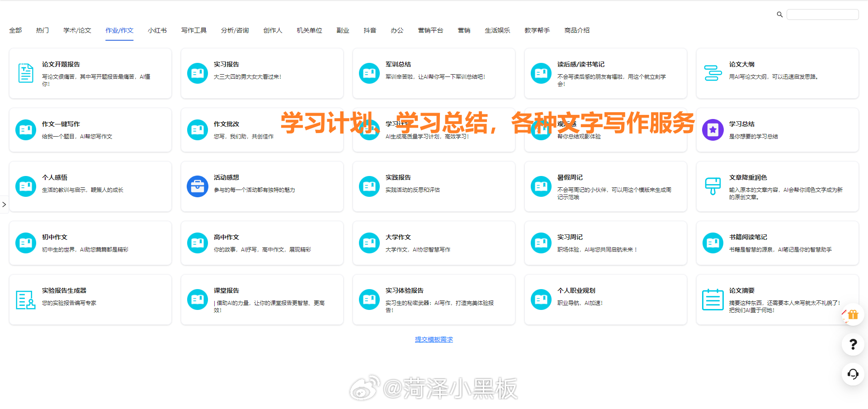Click the 活动感想 briefcase icon

198,186
